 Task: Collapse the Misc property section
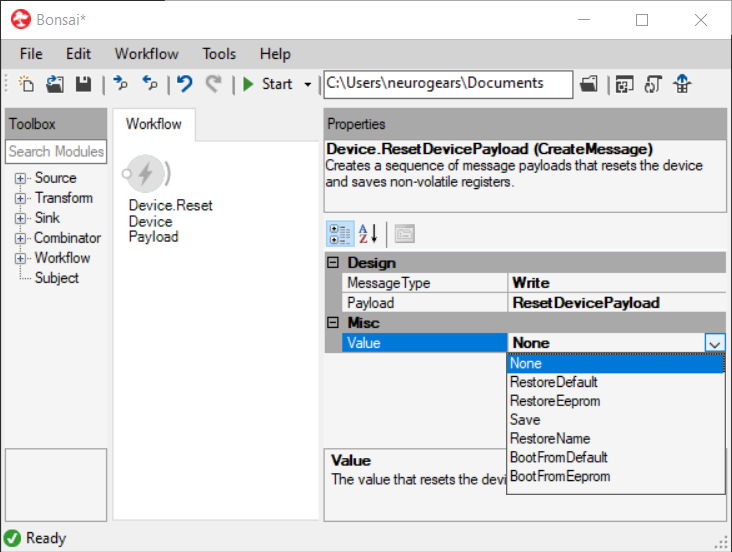[334, 323]
